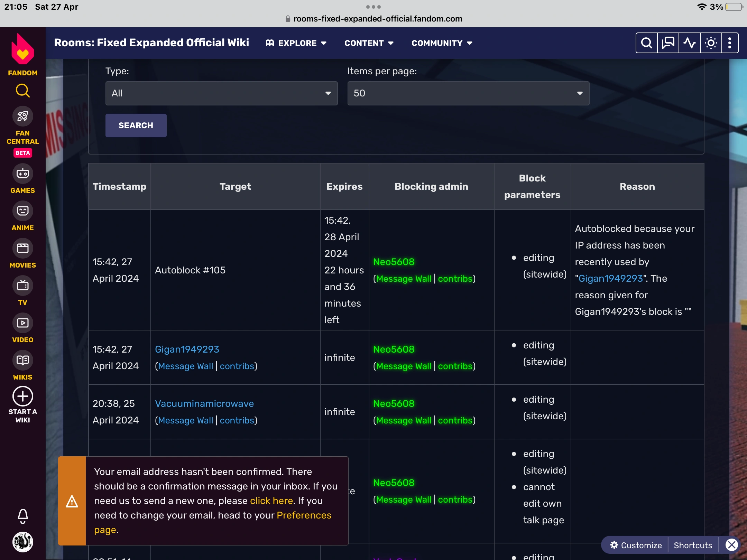The height and width of the screenshot is (560, 747).
Task: Click the user avatar at bottom left
Action: pos(23,542)
